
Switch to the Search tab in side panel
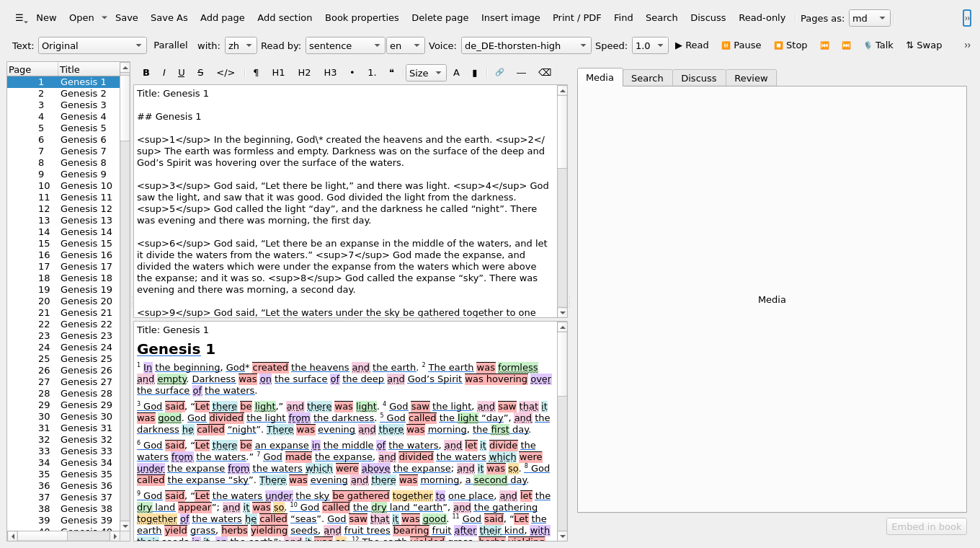point(647,78)
